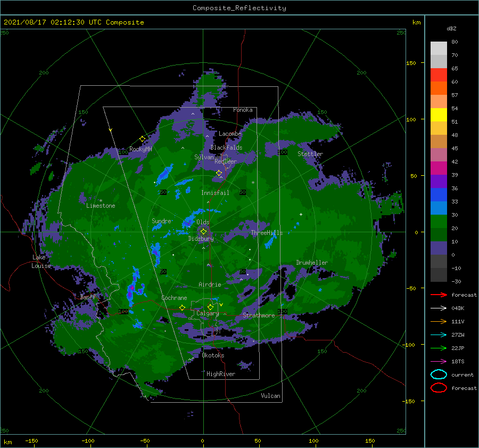This screenshot has width=479, height=448.
Task: Select the orange 111V arrow icon
Action: click(439, 321)
